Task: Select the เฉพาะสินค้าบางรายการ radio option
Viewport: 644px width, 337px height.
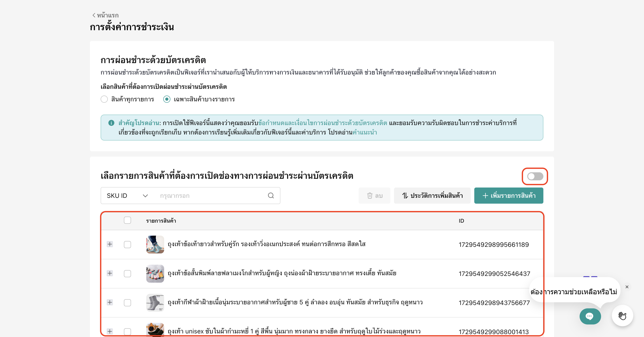Action: tap(167, 99)
